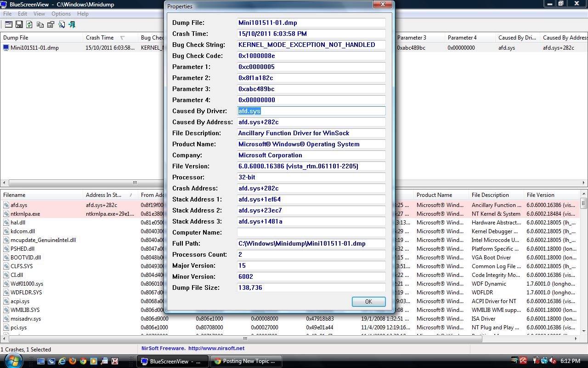The width and height of the screenshot is (588, 368).
Task: Click the Caused By Driver field showing afd.sys
Action: pyautogui.click(x=311, y=111)
